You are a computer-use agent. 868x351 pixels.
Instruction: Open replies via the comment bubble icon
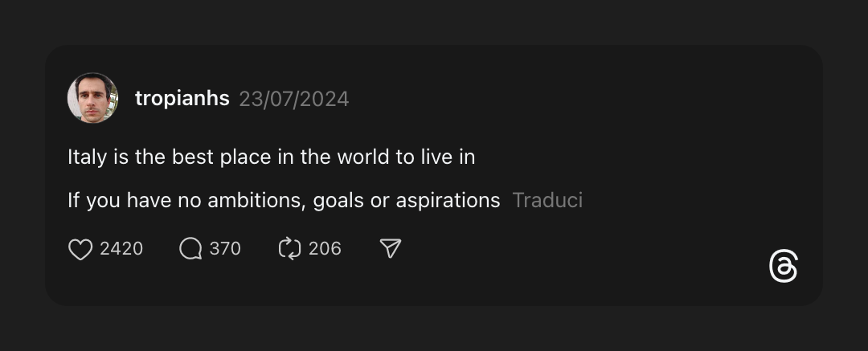click(190, 249)
